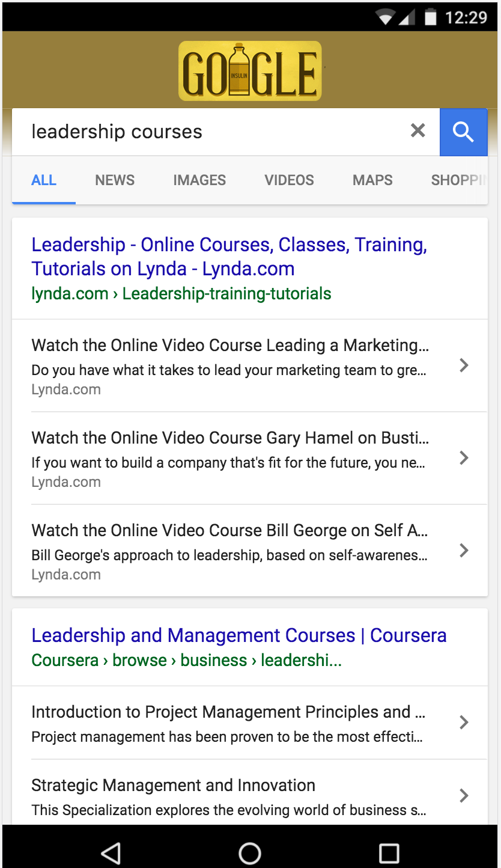501x868 pixels.
Task: Open Android recent apps square button
Action: 389,852
